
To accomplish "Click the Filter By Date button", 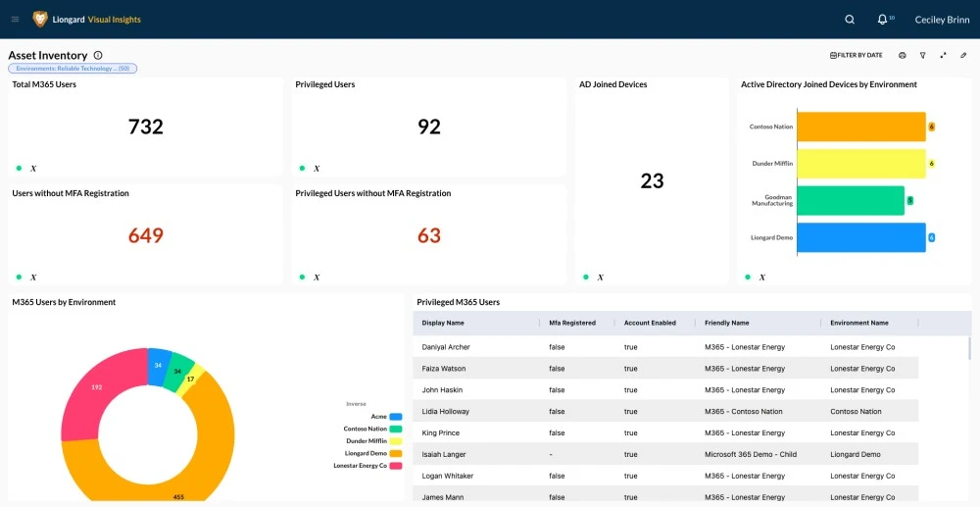I will 857,56.
